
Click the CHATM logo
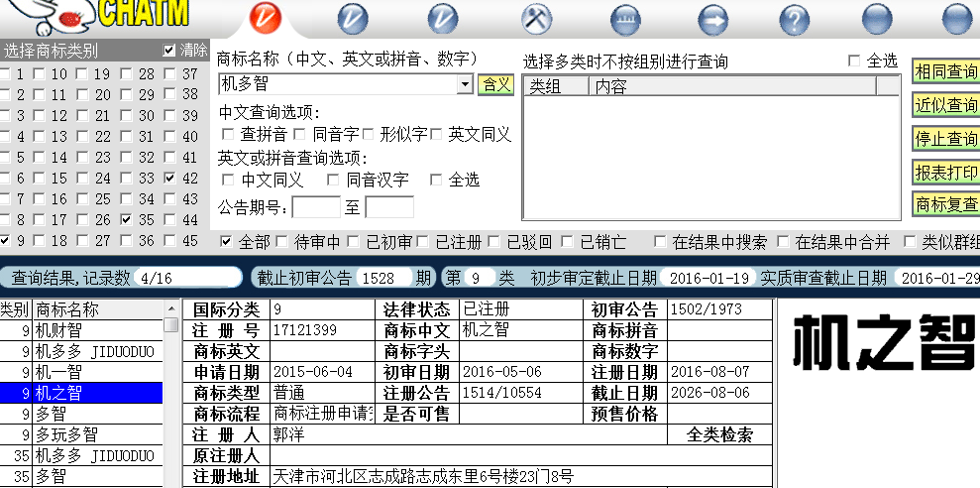(x=143, y=14)
